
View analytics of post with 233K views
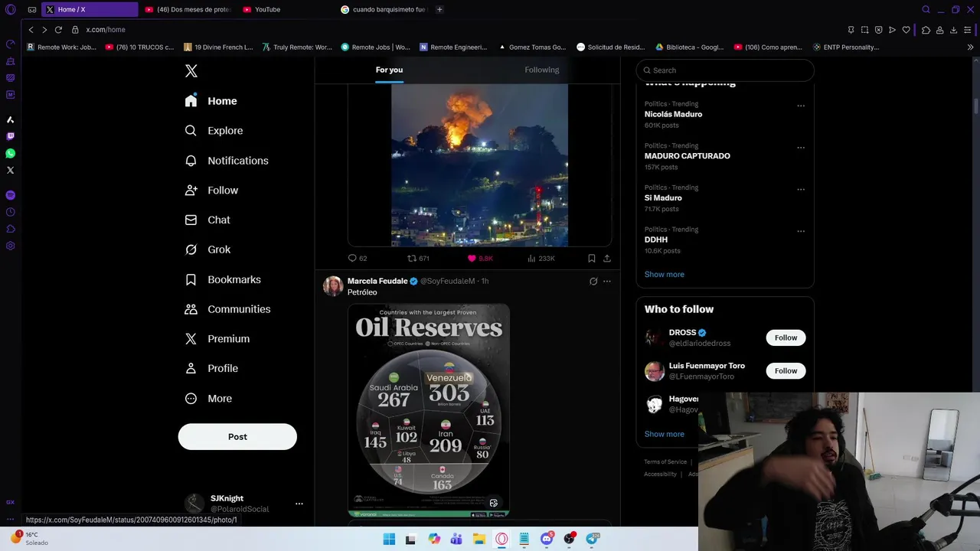(541, 259)
